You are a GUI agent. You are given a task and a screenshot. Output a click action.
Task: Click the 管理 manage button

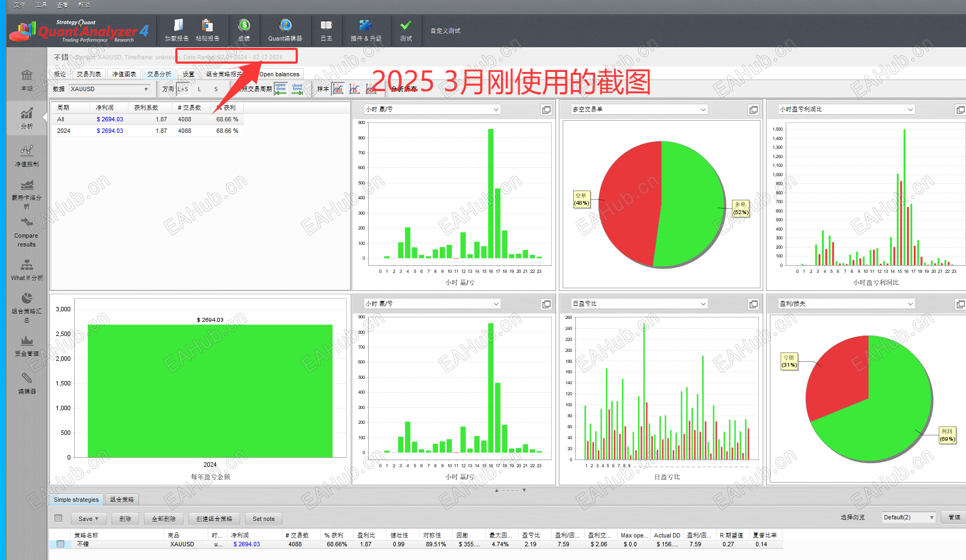coord(954,517)
